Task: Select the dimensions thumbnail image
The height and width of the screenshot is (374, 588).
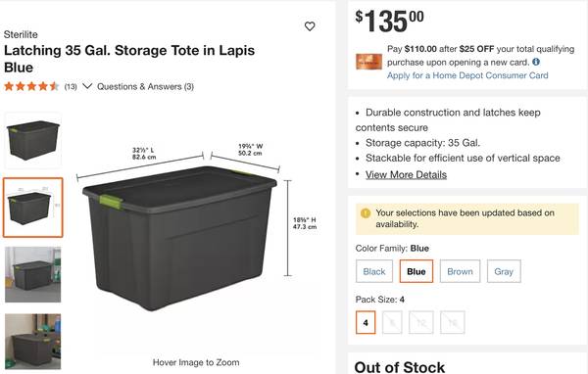Action: click(x=33, y=208)
